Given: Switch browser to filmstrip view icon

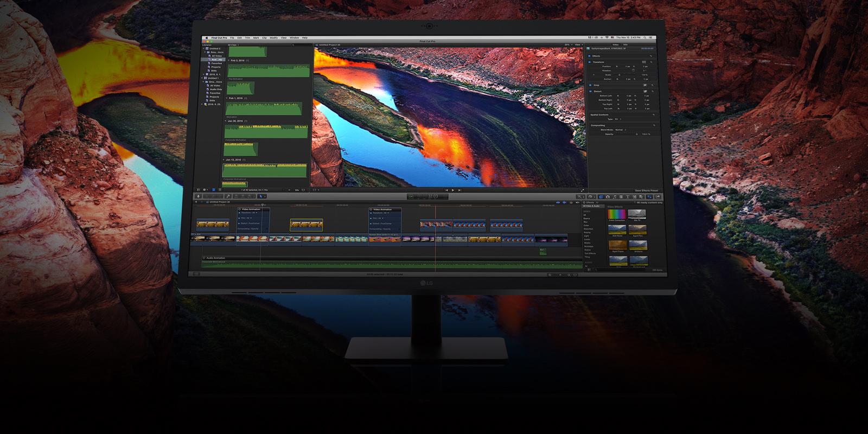Looking at the screenshot, I should 214,190.
